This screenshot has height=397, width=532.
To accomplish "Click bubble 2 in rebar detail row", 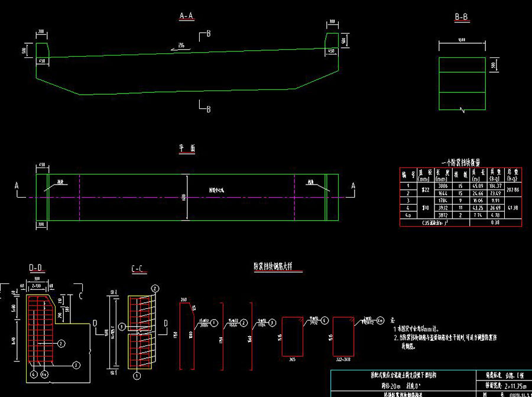I will click(x=244, y=323).
